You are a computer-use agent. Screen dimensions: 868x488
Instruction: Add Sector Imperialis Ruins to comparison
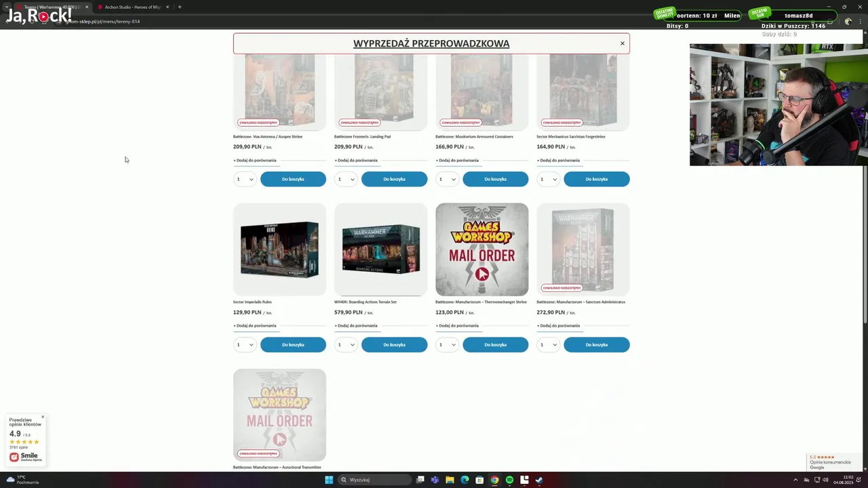tap(255, 326)
